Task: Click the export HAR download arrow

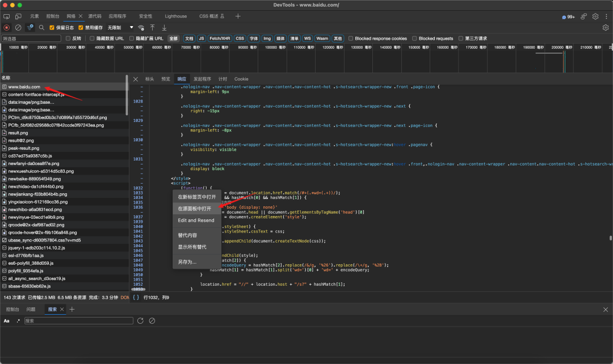Action: (x=165, y=27)
